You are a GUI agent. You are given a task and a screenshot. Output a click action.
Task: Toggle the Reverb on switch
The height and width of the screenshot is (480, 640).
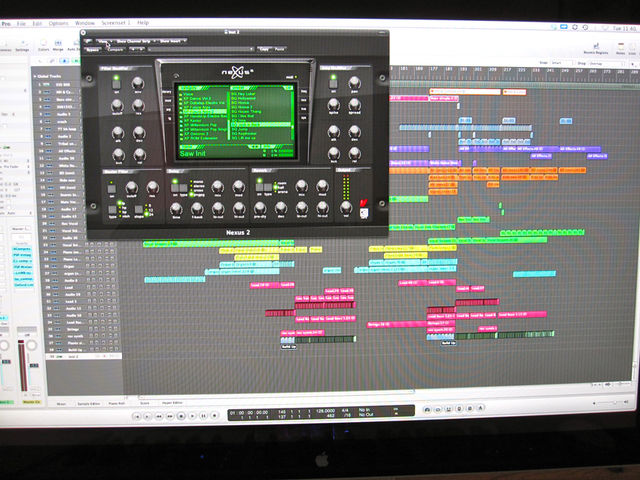tap(259, 187)
